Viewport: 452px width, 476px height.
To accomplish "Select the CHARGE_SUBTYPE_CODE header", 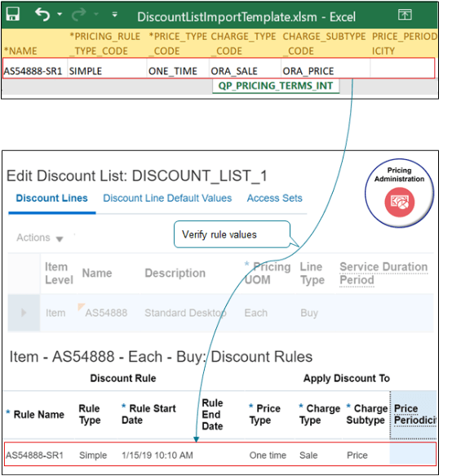I will click(326, 43).
